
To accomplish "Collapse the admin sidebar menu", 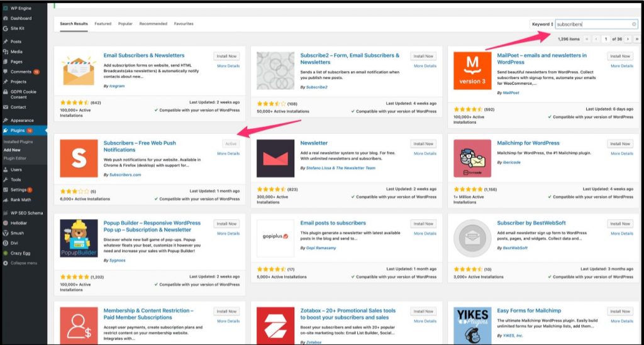I will (x=23, y=263).
